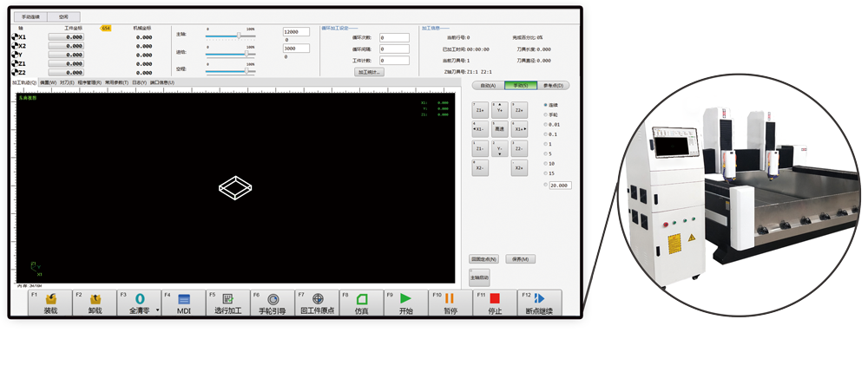
Task: Expand the 全清零 dropdown arrow
Action: tap(158, 310)
